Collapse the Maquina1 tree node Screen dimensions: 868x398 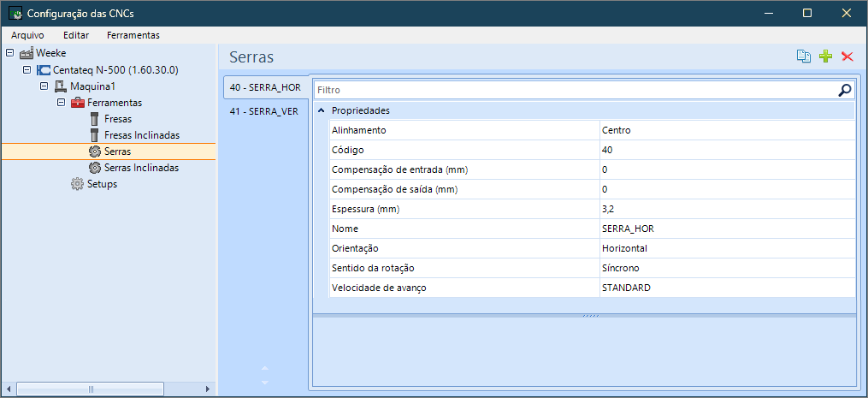(44, 86)
